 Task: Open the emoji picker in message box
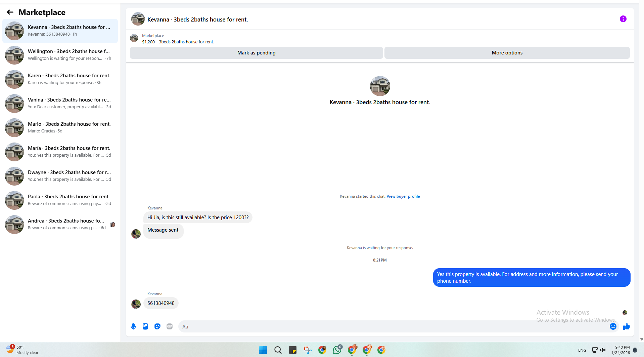pos(613,326)
